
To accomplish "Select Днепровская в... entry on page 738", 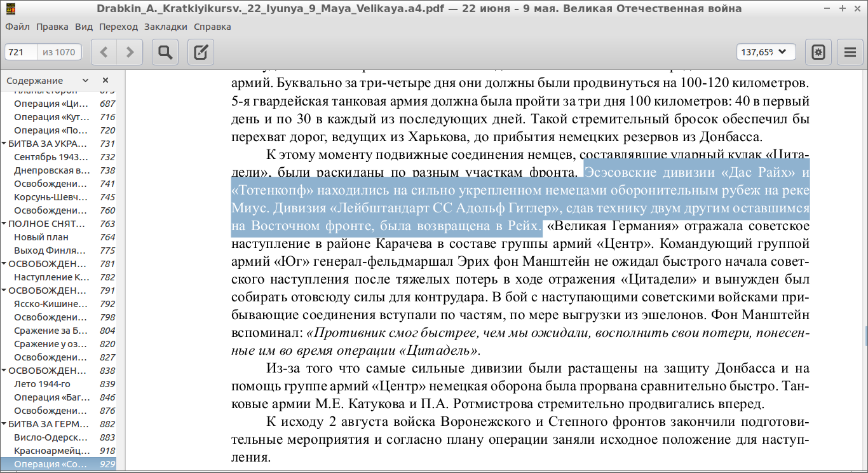I will coord(52,170).
